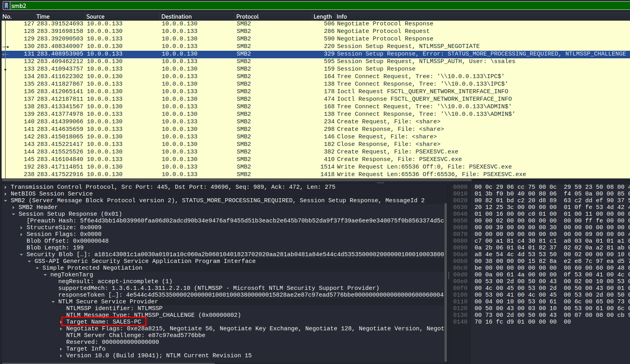Select the supportedMech NTLMSSP line

[x=219, y=288]
